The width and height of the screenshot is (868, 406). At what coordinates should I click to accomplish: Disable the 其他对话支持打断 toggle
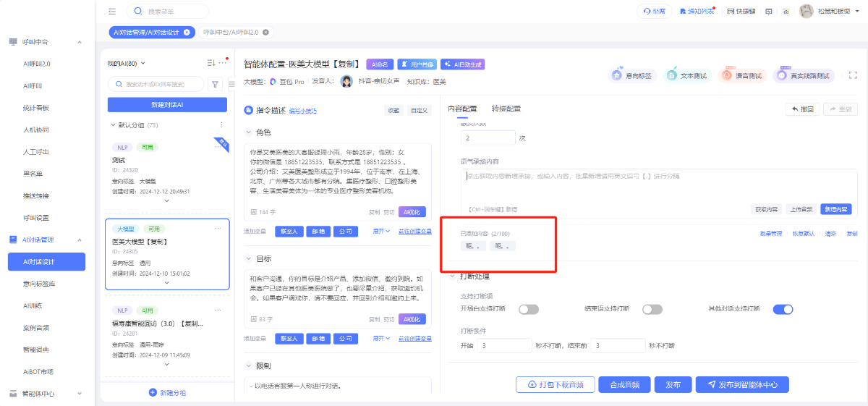click(x=783, y=309)
